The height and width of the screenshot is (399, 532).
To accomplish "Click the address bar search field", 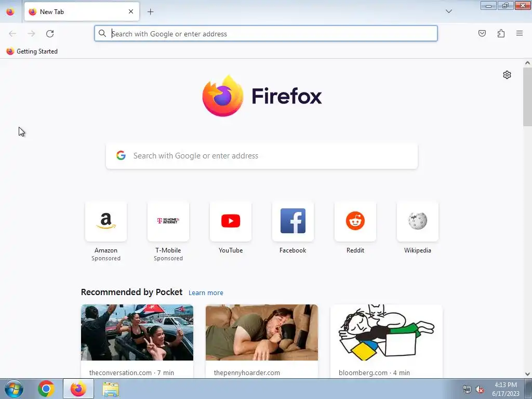I will tap(265, 34).
